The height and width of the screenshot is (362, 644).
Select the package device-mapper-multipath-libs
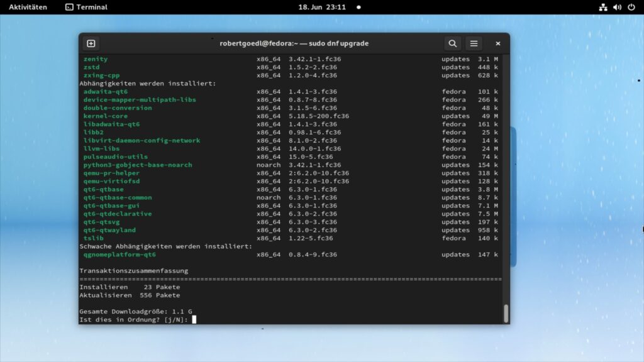click(x=140, y=100)
